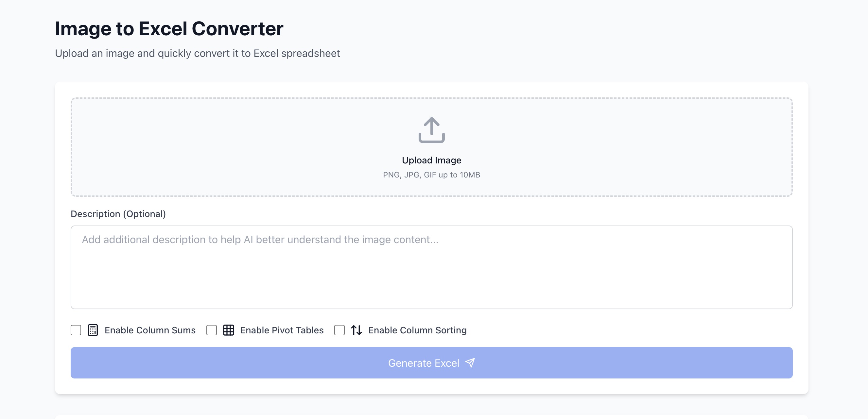Image resolution: width=868 pixels, height=419 pixels.
Task: Click the 'Enable Column Sorting' label text
Action: pyautogui.click(x=417, y=330)
